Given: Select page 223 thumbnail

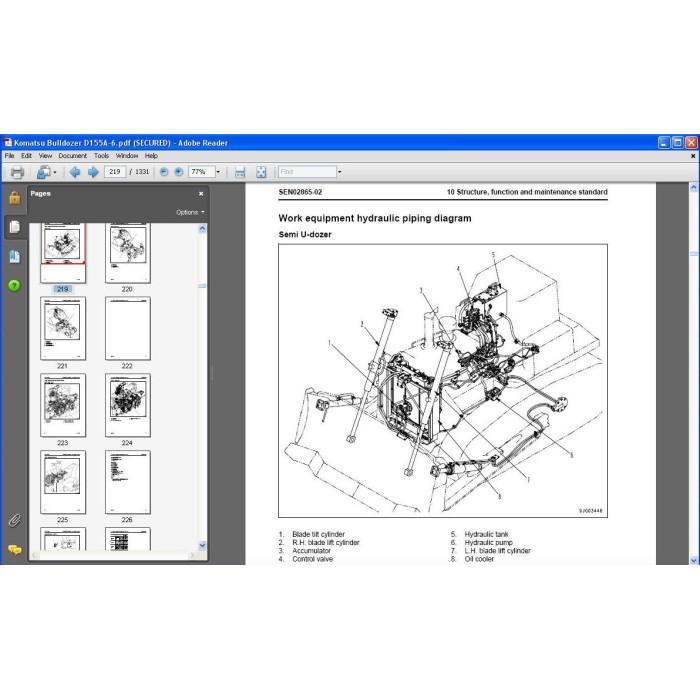Looking at the screenshot, I should (63, 405).
